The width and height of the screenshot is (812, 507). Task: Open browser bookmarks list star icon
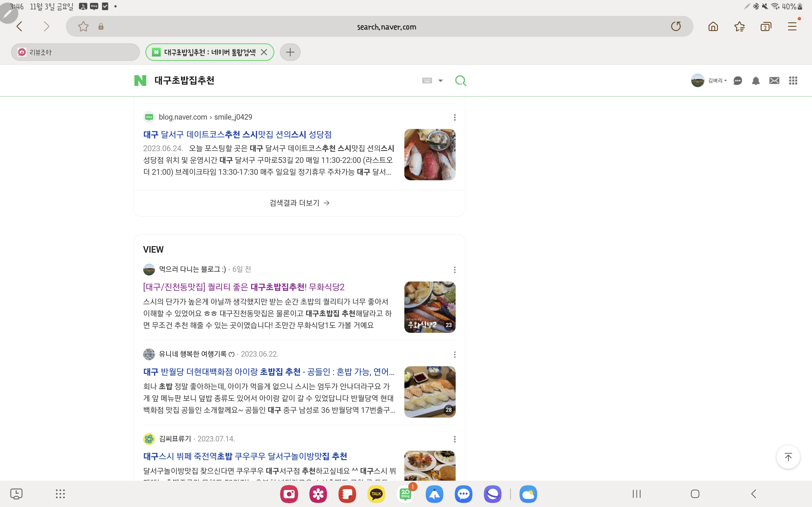point(739,27)
